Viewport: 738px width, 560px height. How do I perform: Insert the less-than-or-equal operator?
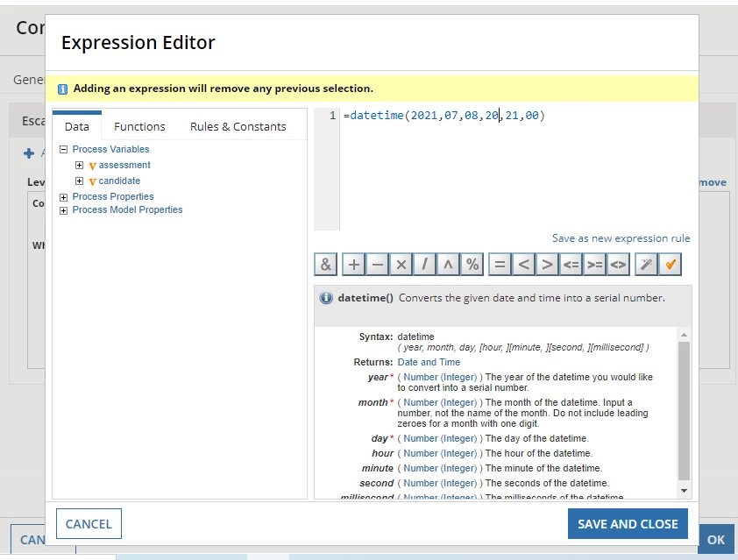(571, 264)
